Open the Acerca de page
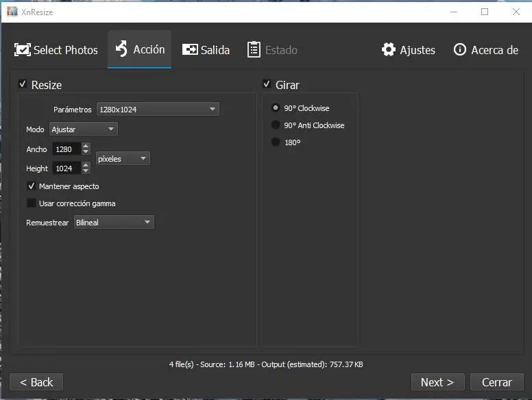Screen dimensions: 532x400 pyautogui.click(x=486, y=50)
